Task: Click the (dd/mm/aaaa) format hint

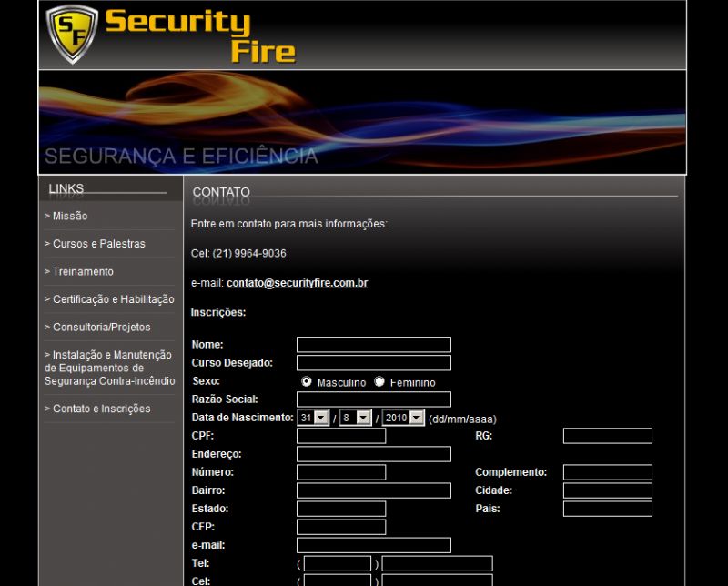Action: 462,419
